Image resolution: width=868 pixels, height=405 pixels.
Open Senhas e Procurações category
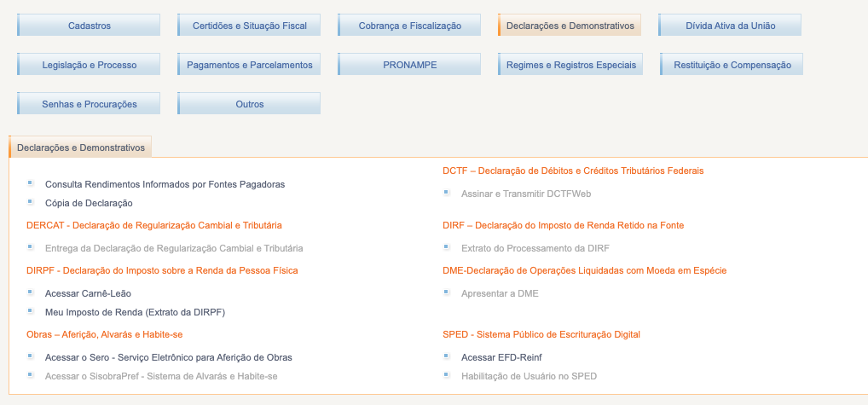click(89, 104)
